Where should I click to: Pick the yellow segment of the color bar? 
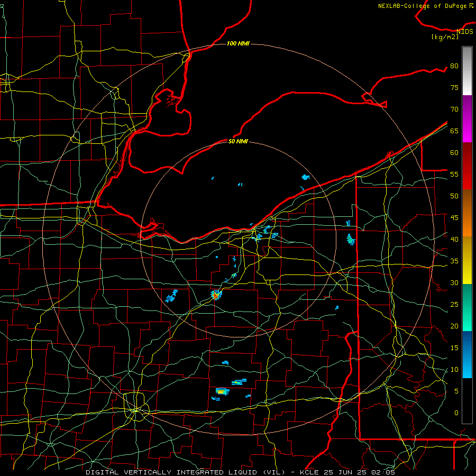pyautogui.click(x=467, y=260)
